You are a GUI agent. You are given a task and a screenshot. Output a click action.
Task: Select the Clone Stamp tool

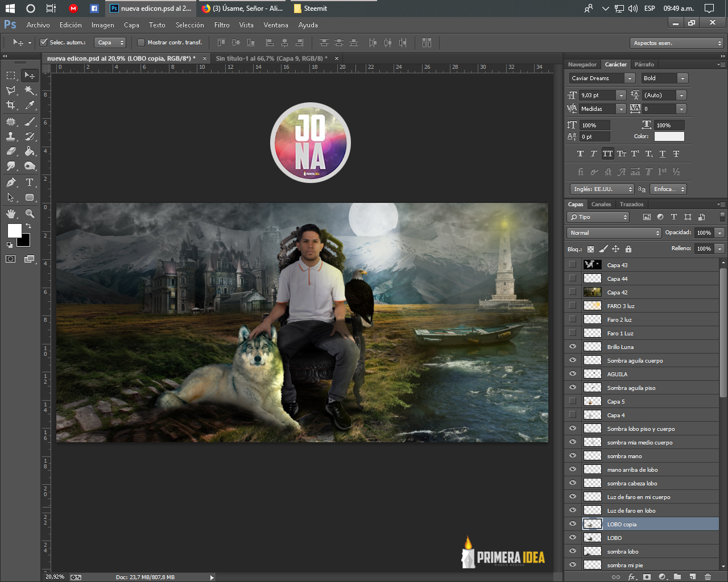[11, 136]
